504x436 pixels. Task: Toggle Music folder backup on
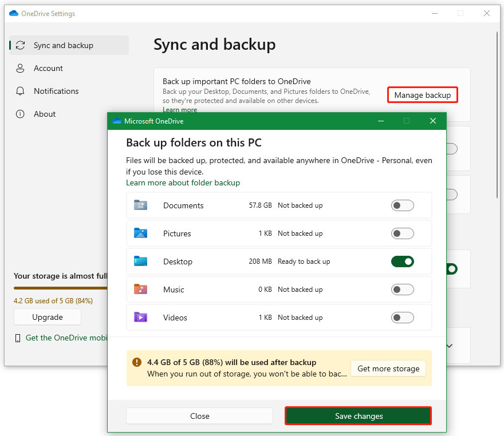tap(403, 290)
